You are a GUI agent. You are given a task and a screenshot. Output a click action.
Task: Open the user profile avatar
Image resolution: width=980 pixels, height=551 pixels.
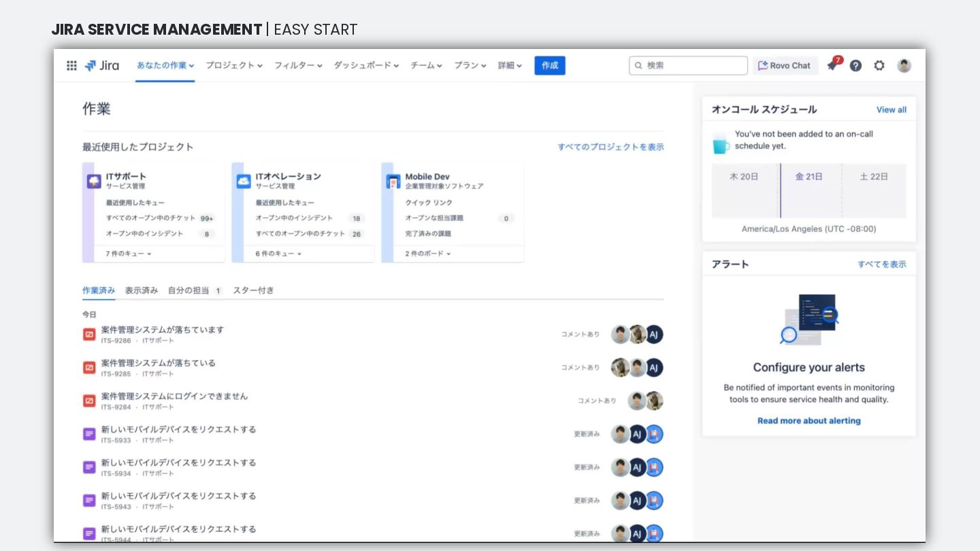click(904, 65)
